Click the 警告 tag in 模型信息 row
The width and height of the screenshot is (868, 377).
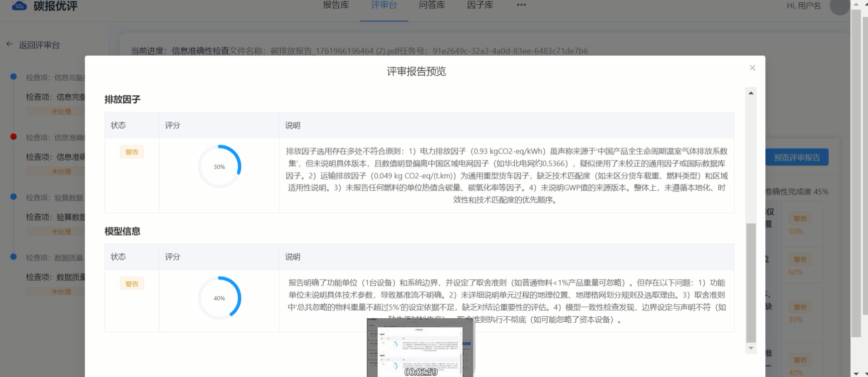click(132, 284)
